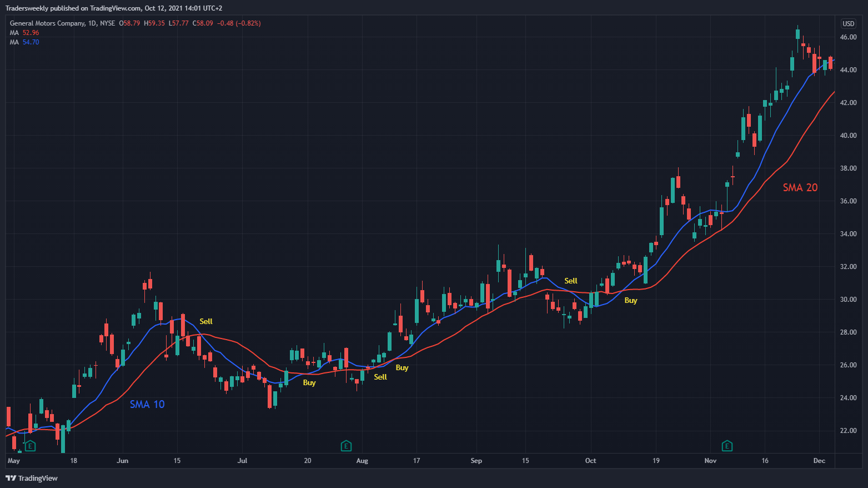Click the Nov date axis label
The image size is (868, 488).
coord(710,461)
